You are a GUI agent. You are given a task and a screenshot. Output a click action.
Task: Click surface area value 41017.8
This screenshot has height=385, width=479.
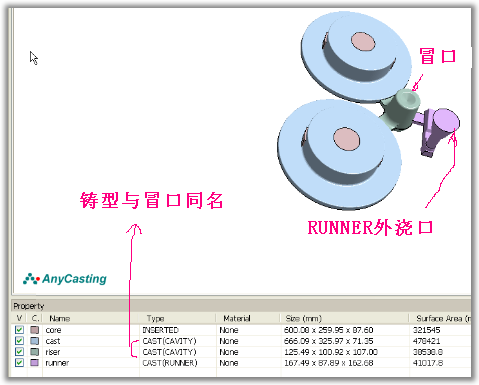click(x=428, y=363)
